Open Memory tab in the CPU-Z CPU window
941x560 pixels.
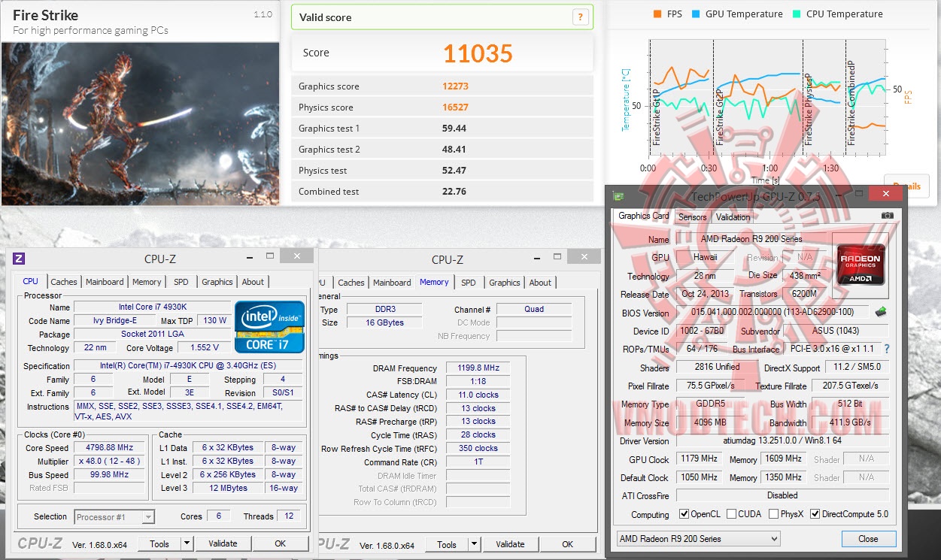pyautogui.click(x=147, y=282)
